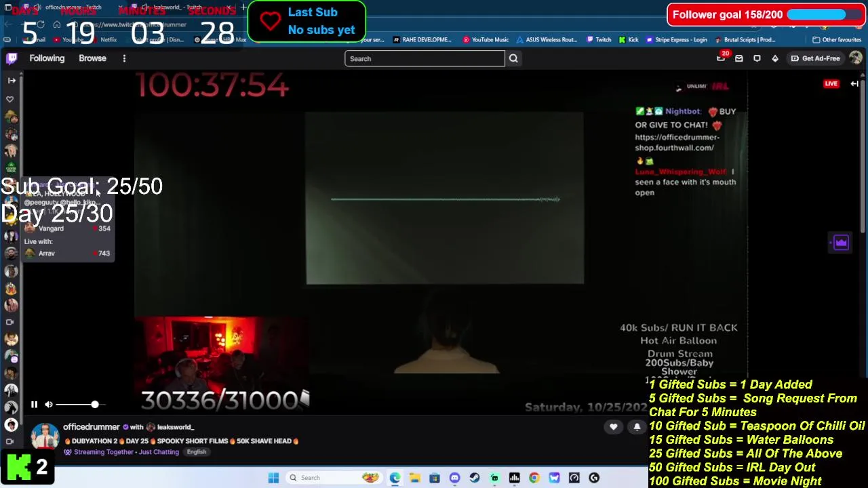Click officedrummer-shop.fourthwall.com chat link
The height and width of the screenshot is (488, 868).
click(x=677, y=142)
